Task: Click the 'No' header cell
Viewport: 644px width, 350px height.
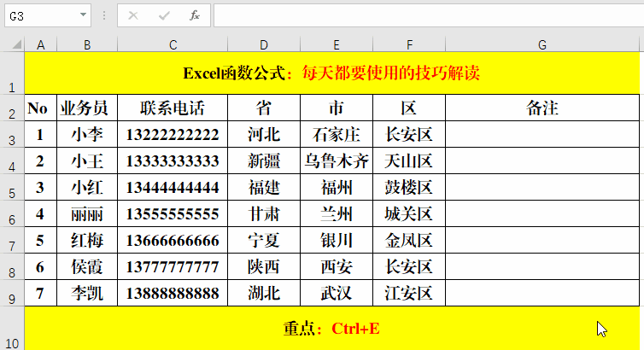Action: (41, 108)
